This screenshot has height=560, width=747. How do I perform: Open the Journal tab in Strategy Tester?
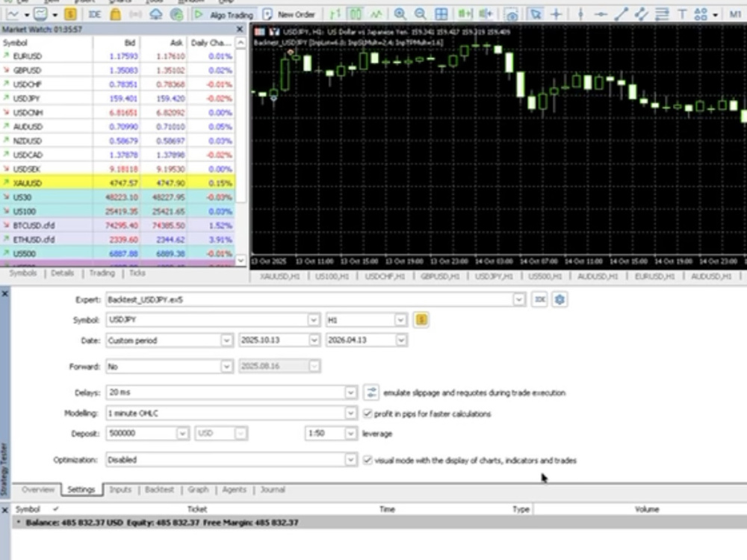(273, 490)
